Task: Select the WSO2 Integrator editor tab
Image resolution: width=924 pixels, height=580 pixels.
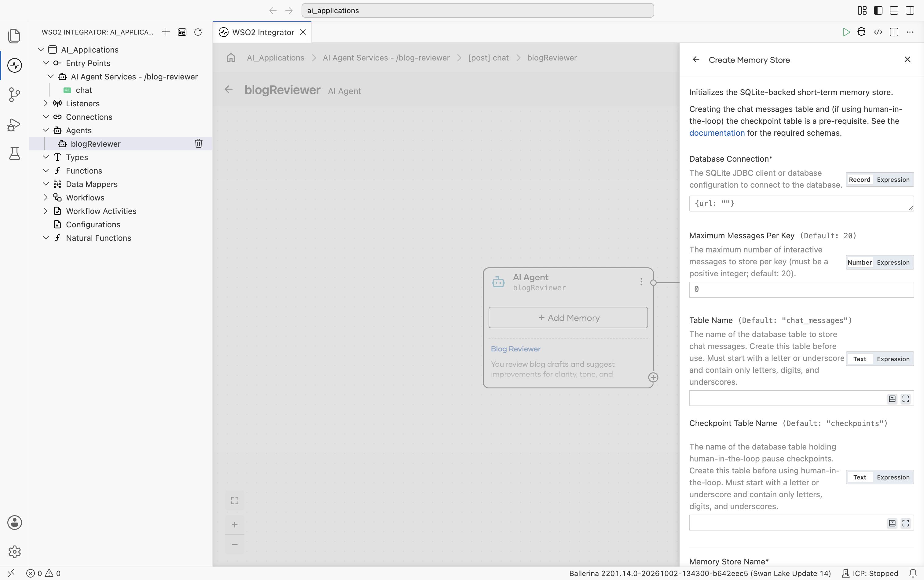Action: [262, 32]
